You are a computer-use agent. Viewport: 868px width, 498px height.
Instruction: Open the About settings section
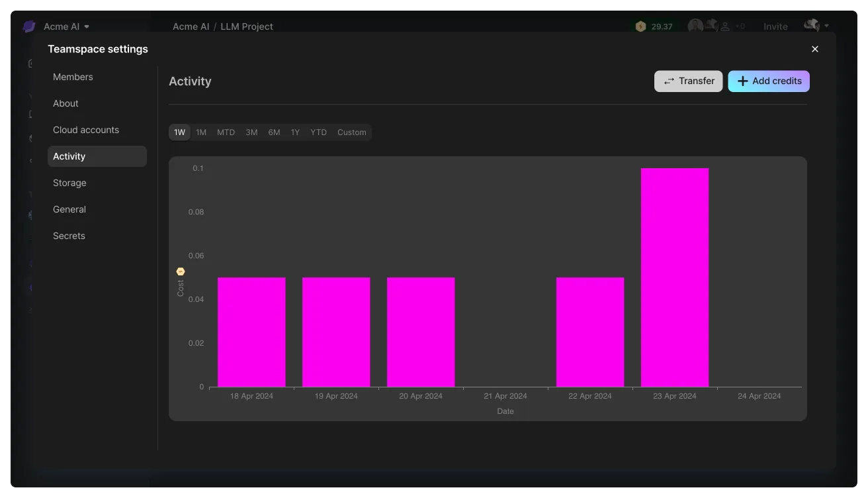[97, 103]
